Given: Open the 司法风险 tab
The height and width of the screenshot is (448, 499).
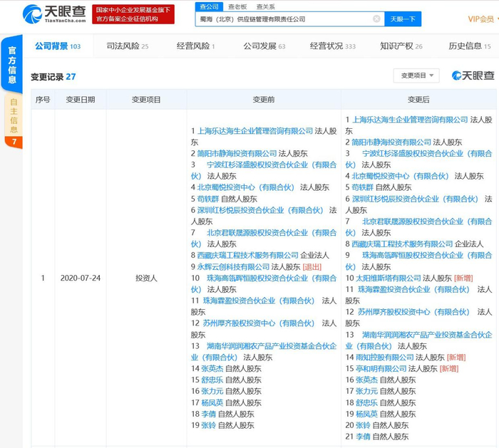Looking at the screenshot, I should pyautogui.click(x=127, y=46).
